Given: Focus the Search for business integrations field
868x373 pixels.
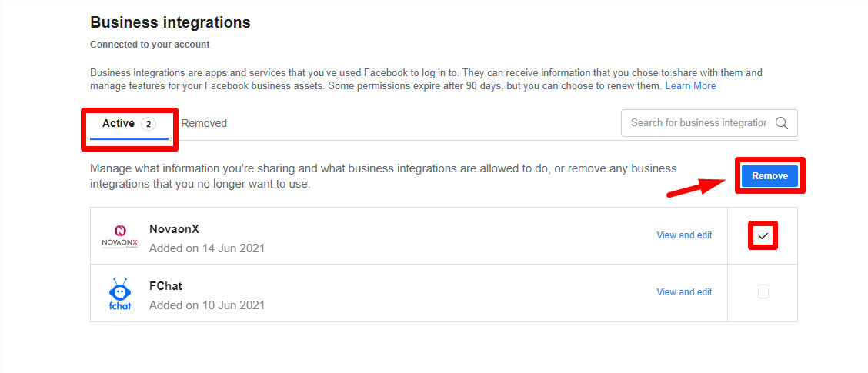Looking at the screenshot, I should tap(699, 123).
